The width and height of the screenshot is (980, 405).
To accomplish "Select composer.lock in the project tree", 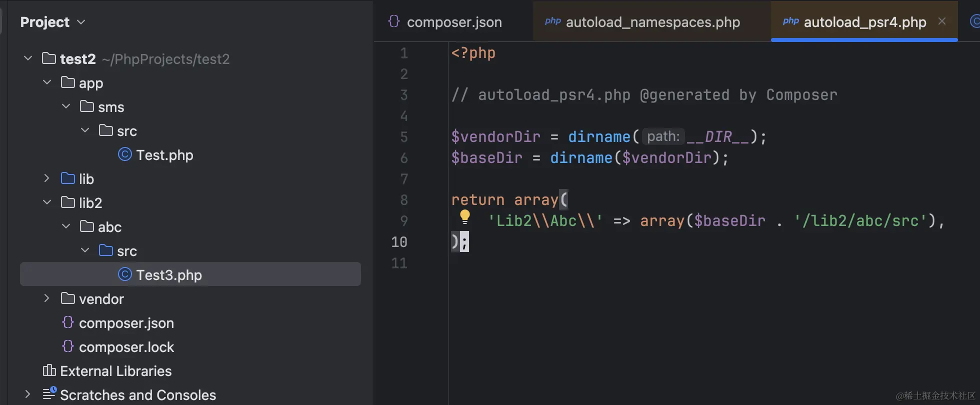I will pos(126,347).
